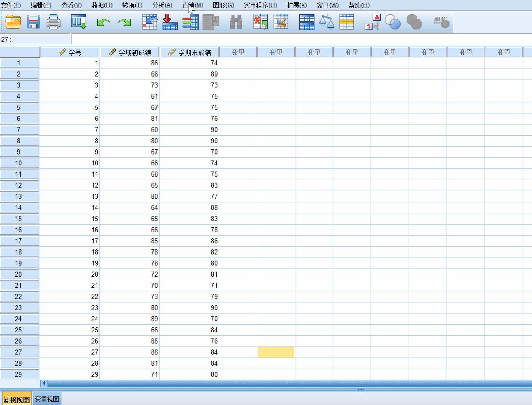Click 学期初成绩 cell 72 in row 20
The width and height of the screenshot is (532, 405).
pos(130,274)
